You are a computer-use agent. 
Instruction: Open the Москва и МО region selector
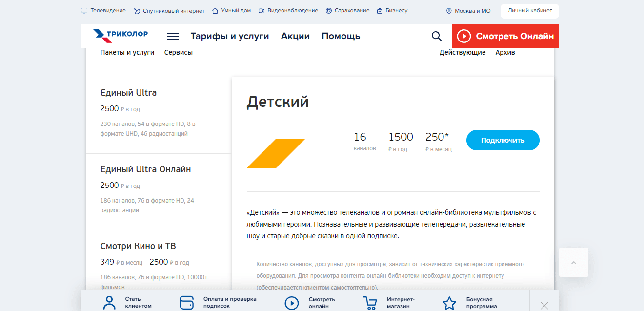pos(468,11)
